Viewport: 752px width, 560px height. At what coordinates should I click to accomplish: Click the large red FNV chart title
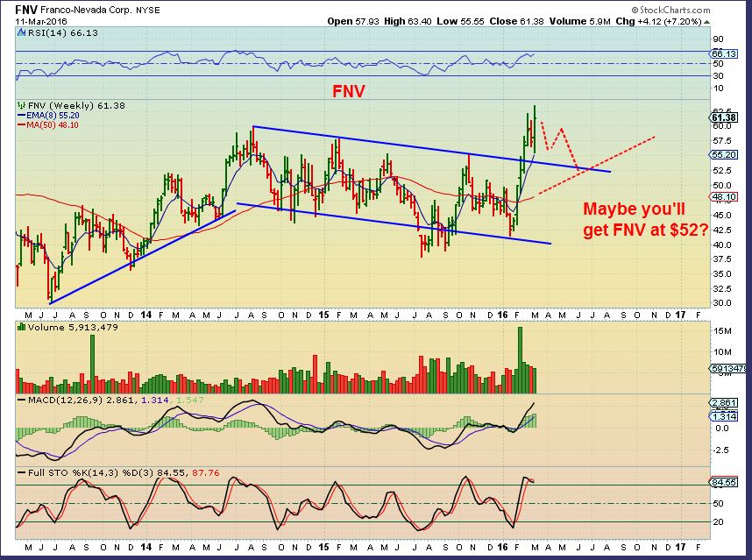349,91
